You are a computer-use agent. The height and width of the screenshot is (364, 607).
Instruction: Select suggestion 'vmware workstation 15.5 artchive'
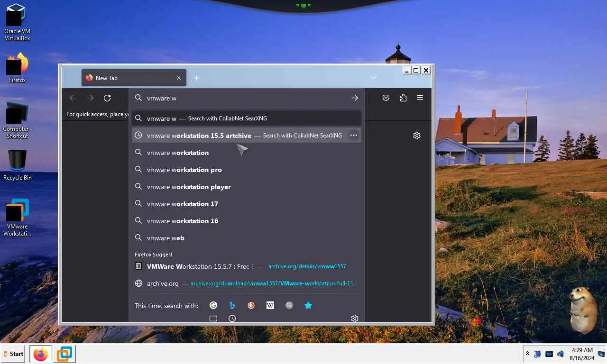pyautogui.click(x=247, y=136)
